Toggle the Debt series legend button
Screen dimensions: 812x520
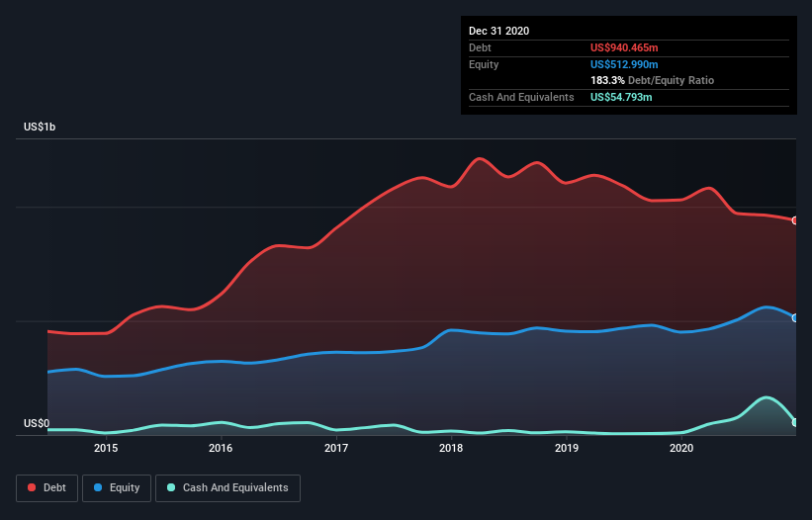(x=47, y=488)
